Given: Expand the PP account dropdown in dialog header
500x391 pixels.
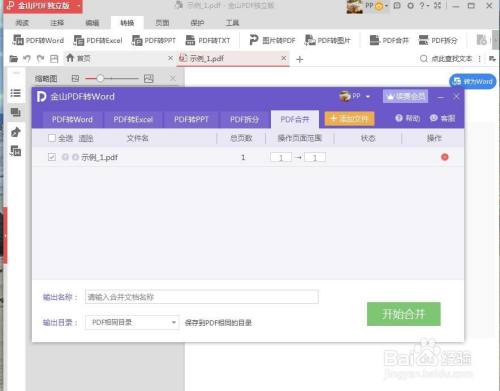Looking at the screenshot, I should pos(368,97).
